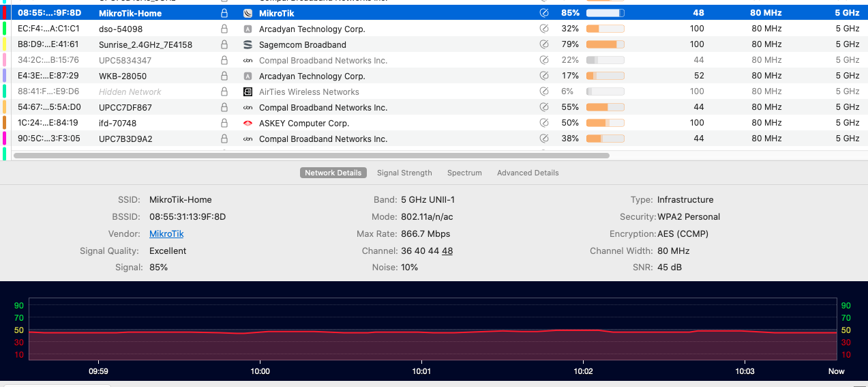Open the MikroTik vendor link
The width and height of the screenshot is (868, 387).
coord(166,233)
